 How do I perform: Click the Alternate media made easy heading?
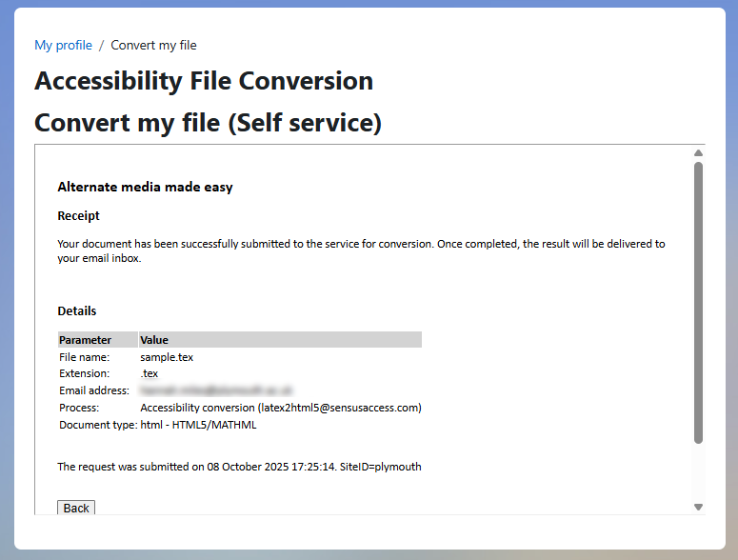(145, 187)
